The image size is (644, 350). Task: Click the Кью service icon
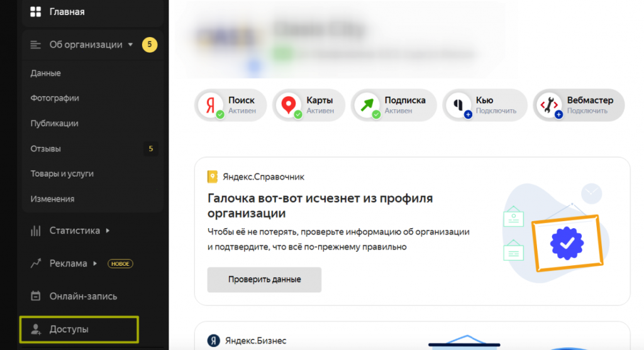point(458,106)
